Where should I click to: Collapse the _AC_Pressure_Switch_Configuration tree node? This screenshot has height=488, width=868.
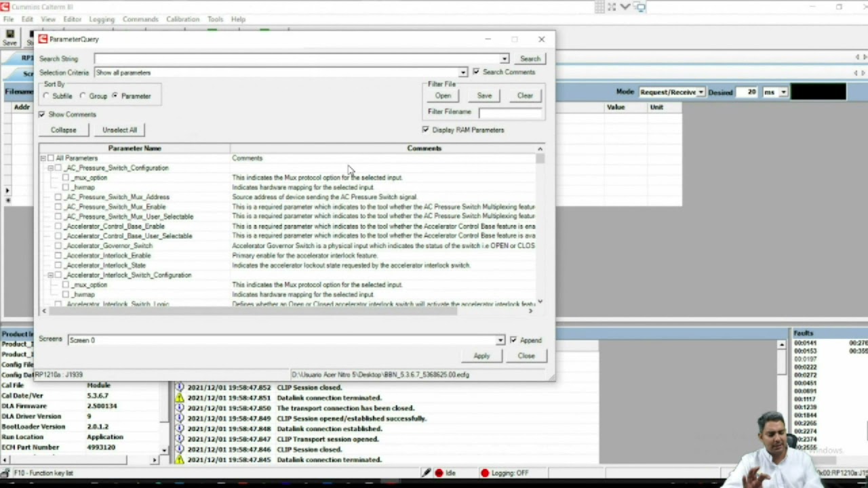click(50, 168)
